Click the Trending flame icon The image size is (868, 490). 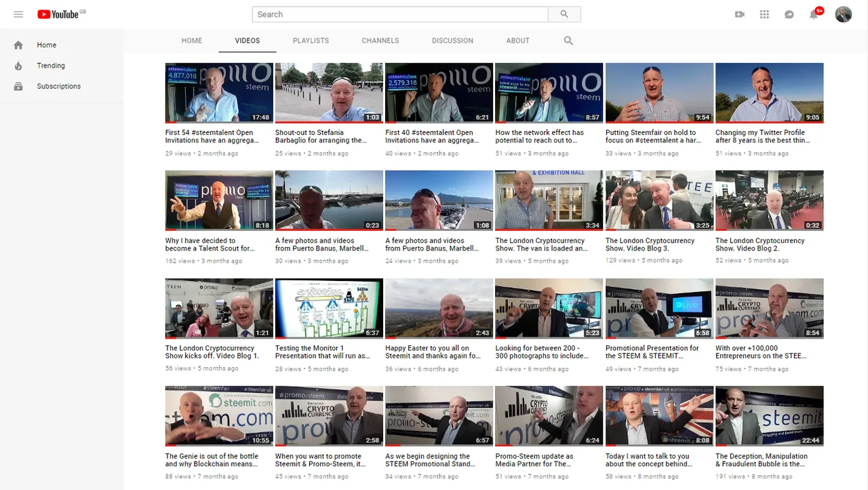click(18, 66)
